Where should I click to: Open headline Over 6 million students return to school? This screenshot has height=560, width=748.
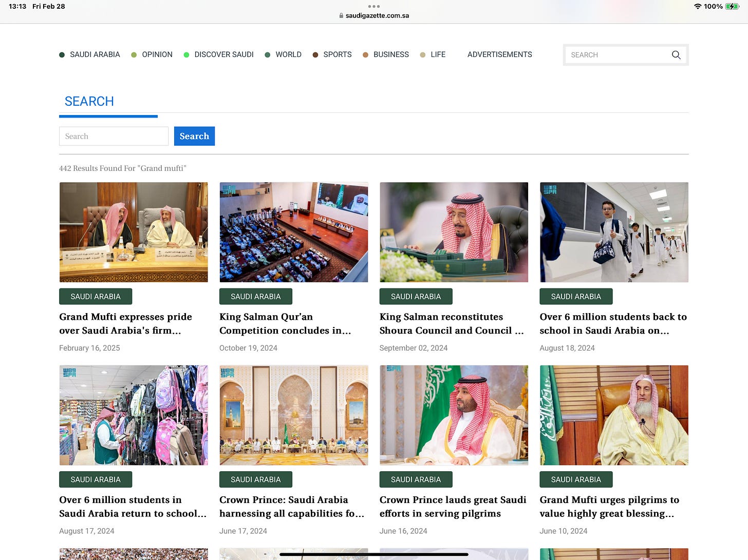133,507
